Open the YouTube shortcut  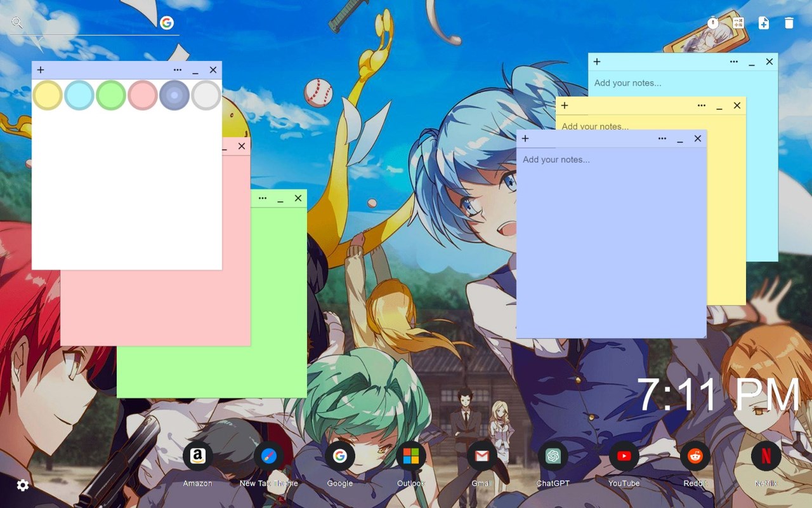coord(624,456)
